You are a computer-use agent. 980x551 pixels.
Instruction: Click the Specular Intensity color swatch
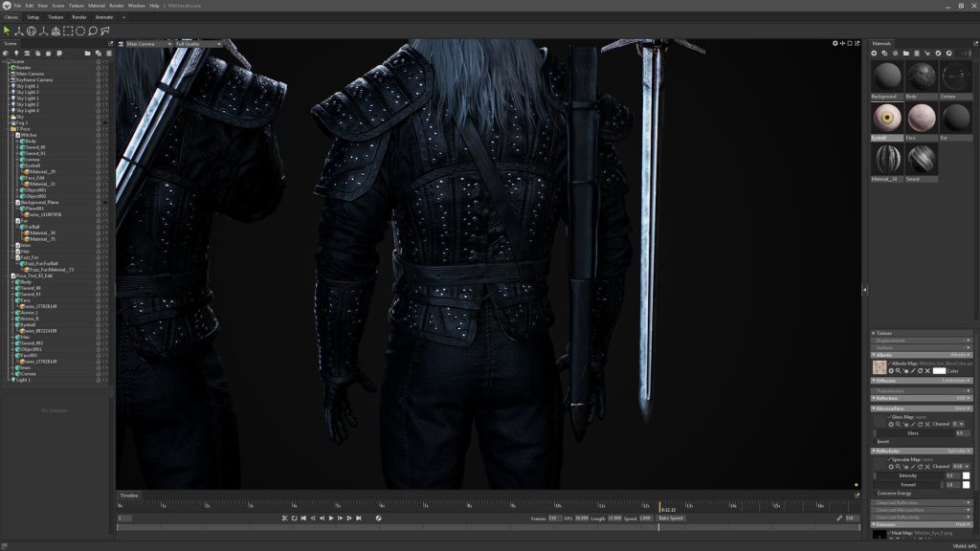tap(967, 476)
